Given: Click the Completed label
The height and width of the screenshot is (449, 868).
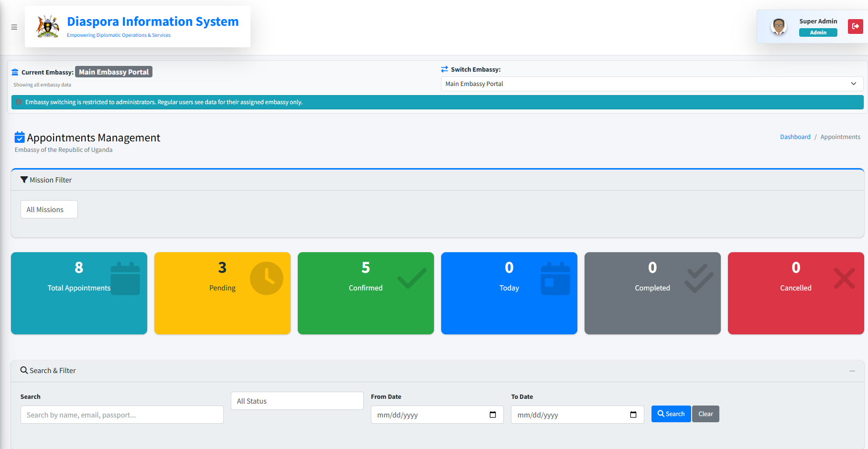Looking at the screenshot, I should [x=652, y=288].
